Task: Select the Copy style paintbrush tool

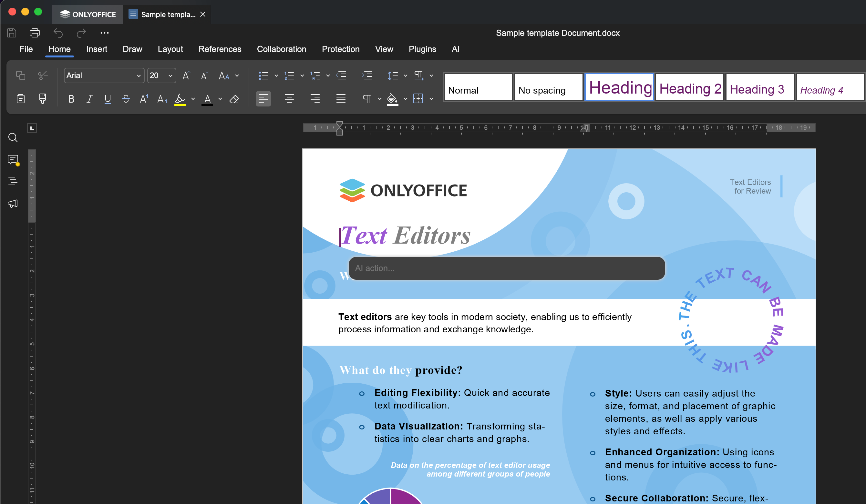Action: 43,99
